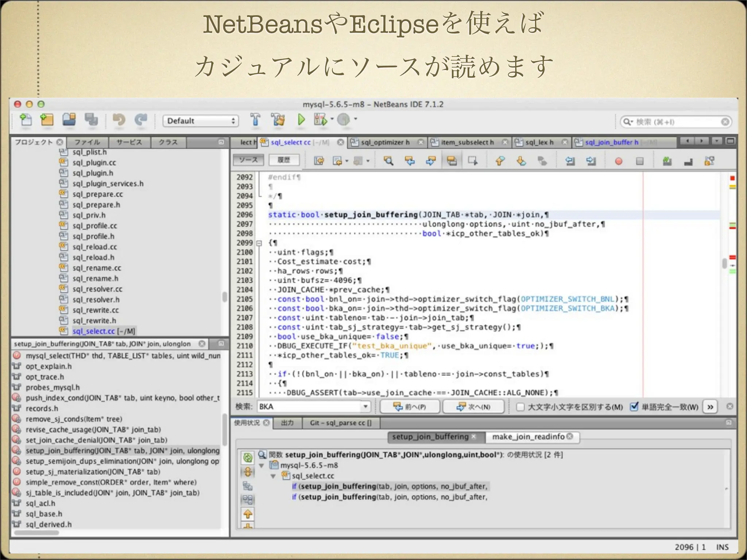Screen dimensions: 747x560
Task: Click the Next Bookmark icon
Action: click(x=521, y=161)
